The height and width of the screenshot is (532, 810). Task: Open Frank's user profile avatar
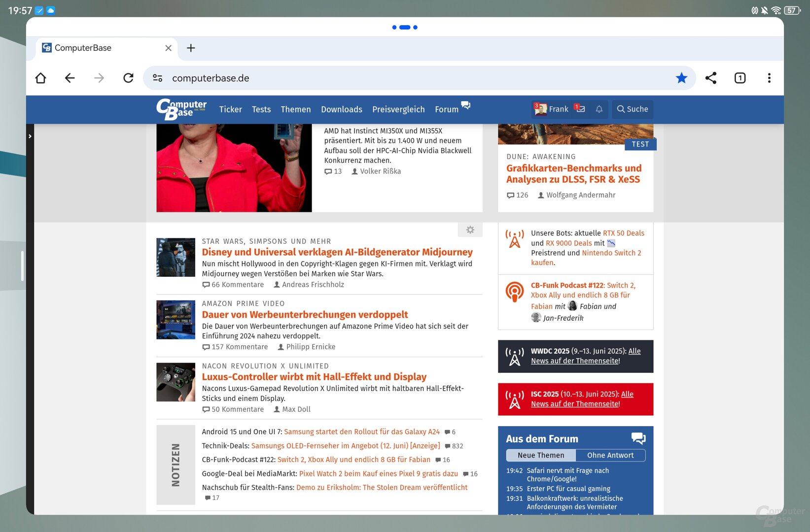[540, 109]
